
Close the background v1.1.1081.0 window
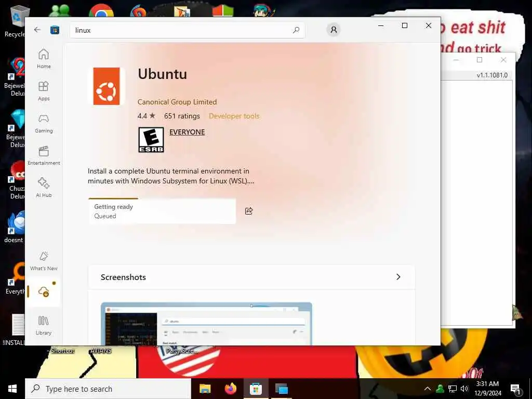pos(503,60)
